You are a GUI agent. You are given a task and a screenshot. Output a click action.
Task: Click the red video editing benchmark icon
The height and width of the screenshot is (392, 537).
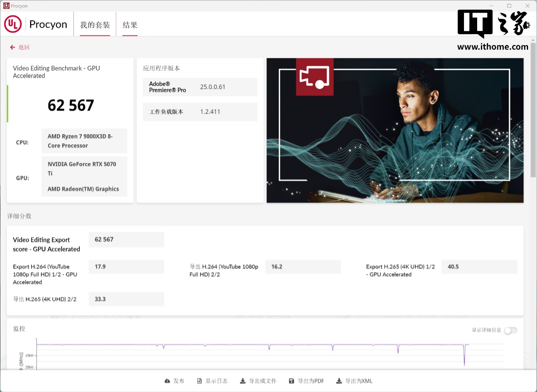[x=315, y=77]
